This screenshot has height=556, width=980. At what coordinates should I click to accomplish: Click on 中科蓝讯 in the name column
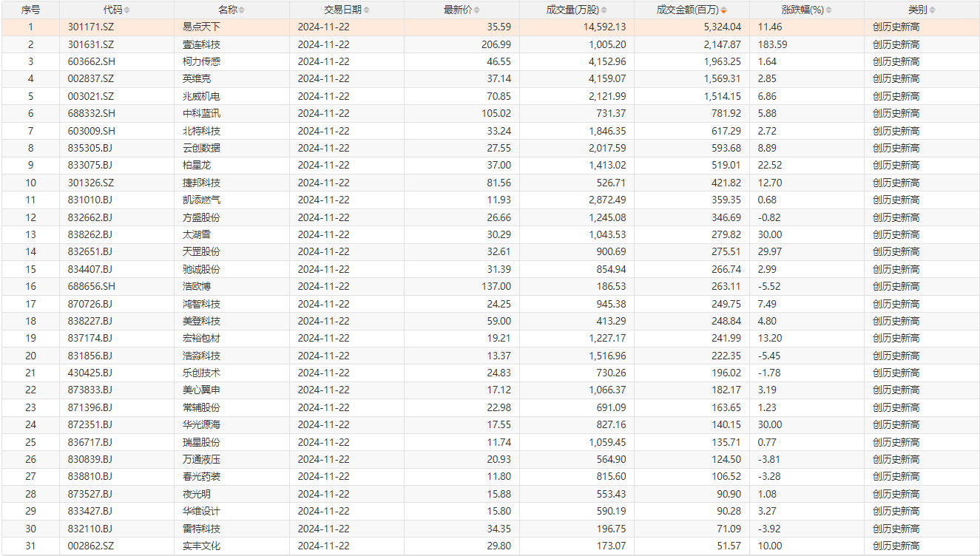coord(201,113)
